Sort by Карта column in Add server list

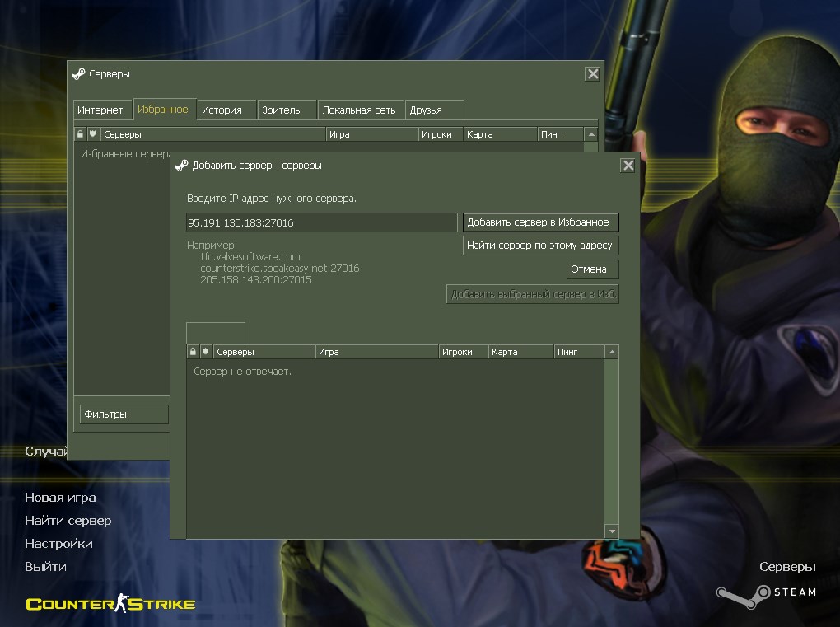520,352
